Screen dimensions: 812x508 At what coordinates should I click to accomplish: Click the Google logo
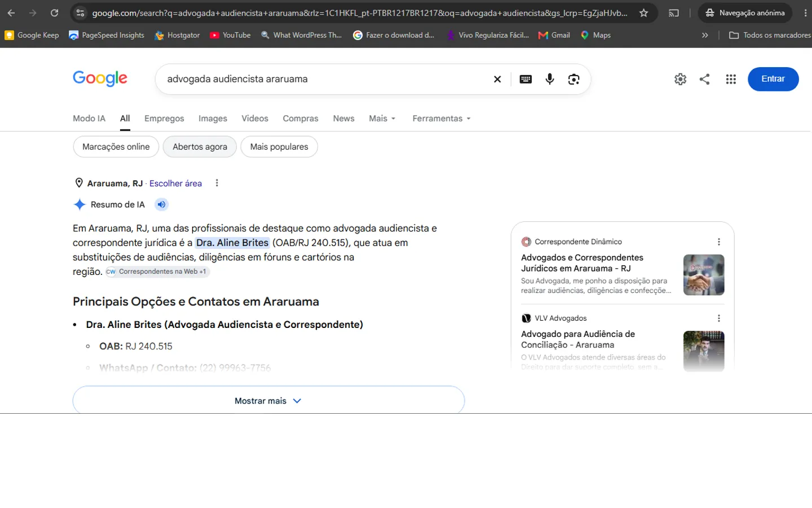100,78
